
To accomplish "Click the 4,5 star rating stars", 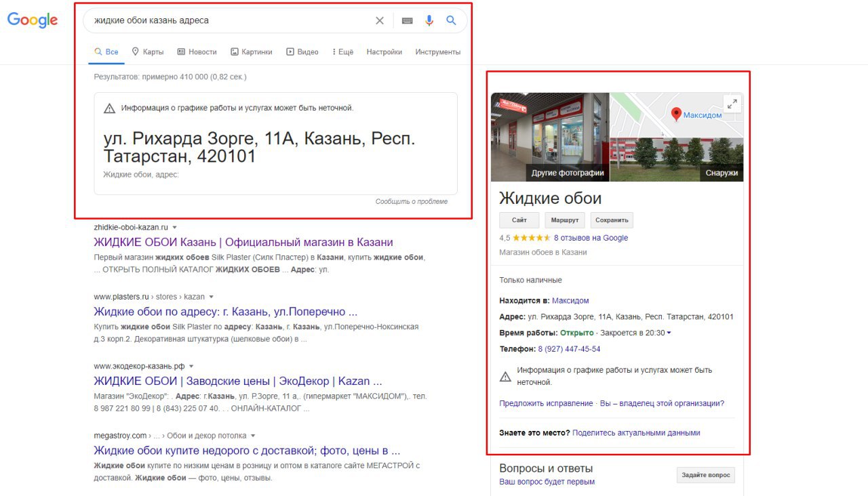I will point(532,238).
